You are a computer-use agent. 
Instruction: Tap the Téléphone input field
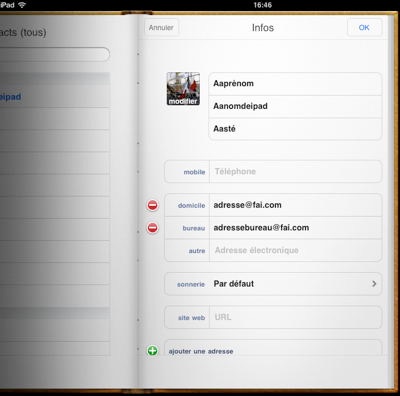pyautogui.click(x=295, y=172)
